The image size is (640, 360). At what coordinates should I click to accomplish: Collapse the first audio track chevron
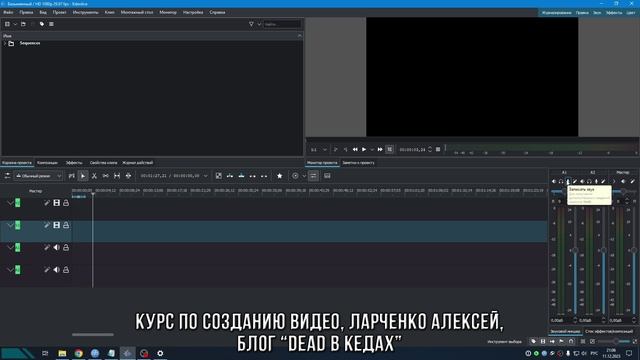click(11, 247)
